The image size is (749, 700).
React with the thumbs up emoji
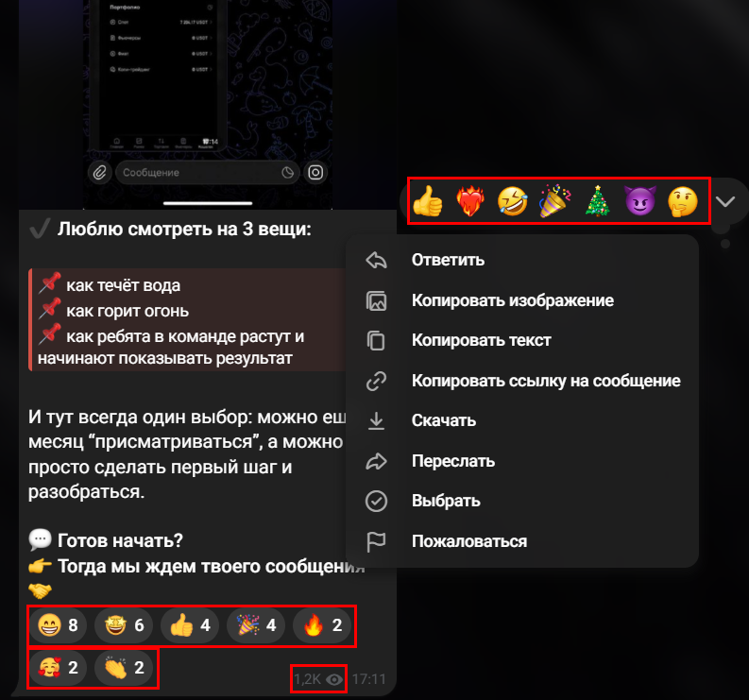428,201
